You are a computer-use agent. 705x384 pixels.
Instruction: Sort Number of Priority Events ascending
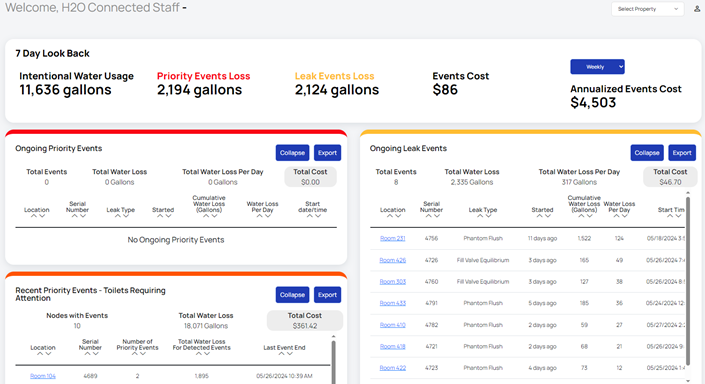click(x=134, y=354)
